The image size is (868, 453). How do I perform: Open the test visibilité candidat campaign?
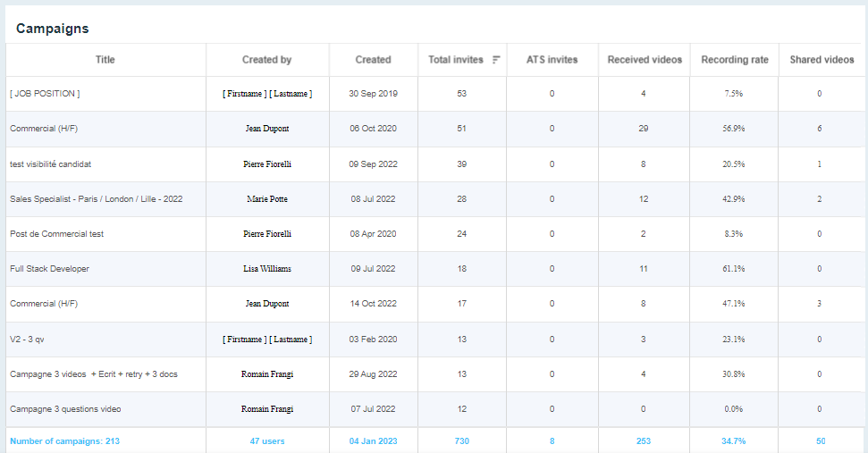click(x=51, y=164)
